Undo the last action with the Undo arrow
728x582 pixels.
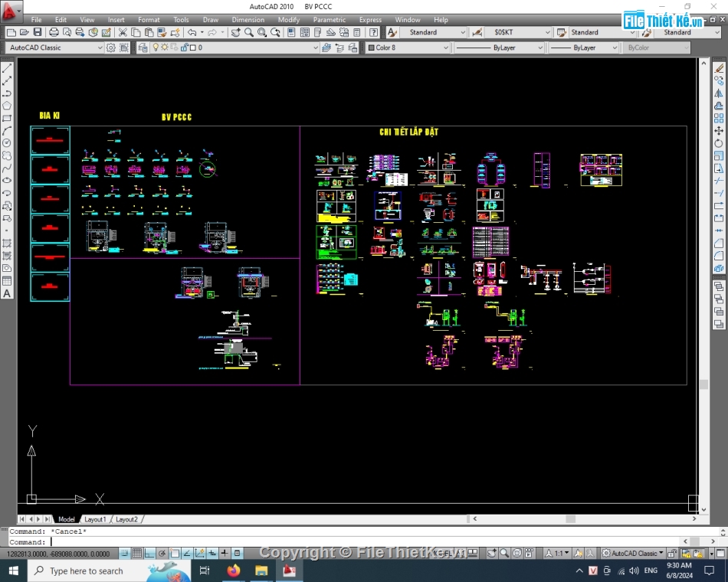coord(192,32)
